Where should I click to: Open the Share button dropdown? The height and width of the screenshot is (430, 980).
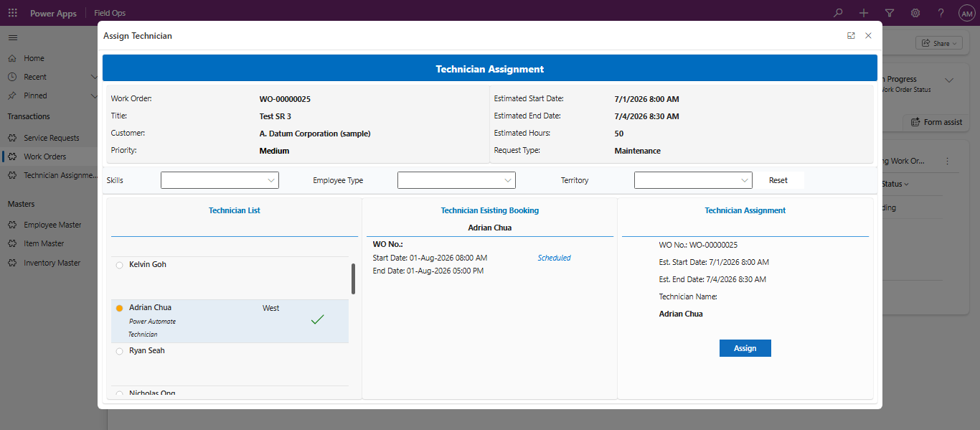click(x=939, y=43)
